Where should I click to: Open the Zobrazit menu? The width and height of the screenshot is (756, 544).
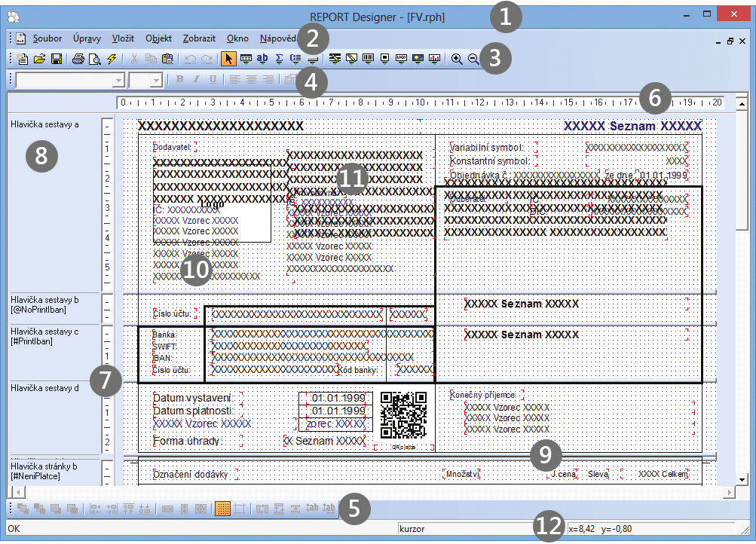pyautogui.click(x=199, y=38)
